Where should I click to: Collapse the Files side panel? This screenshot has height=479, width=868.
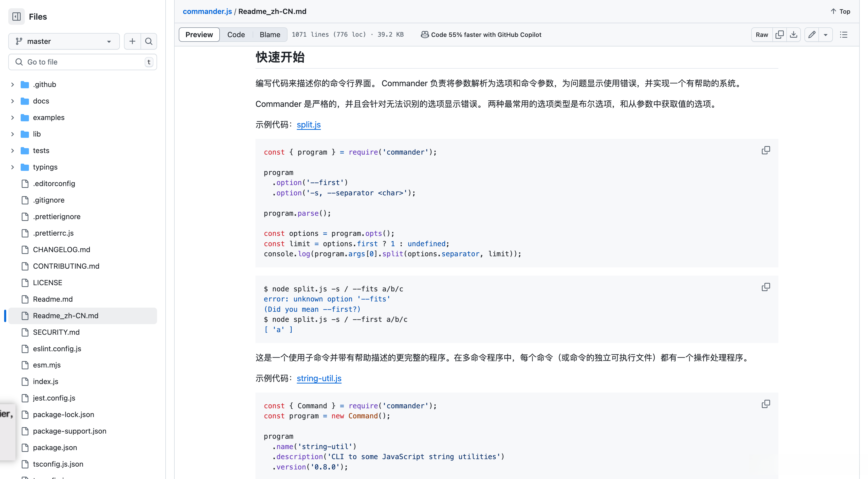coord(16,16)
